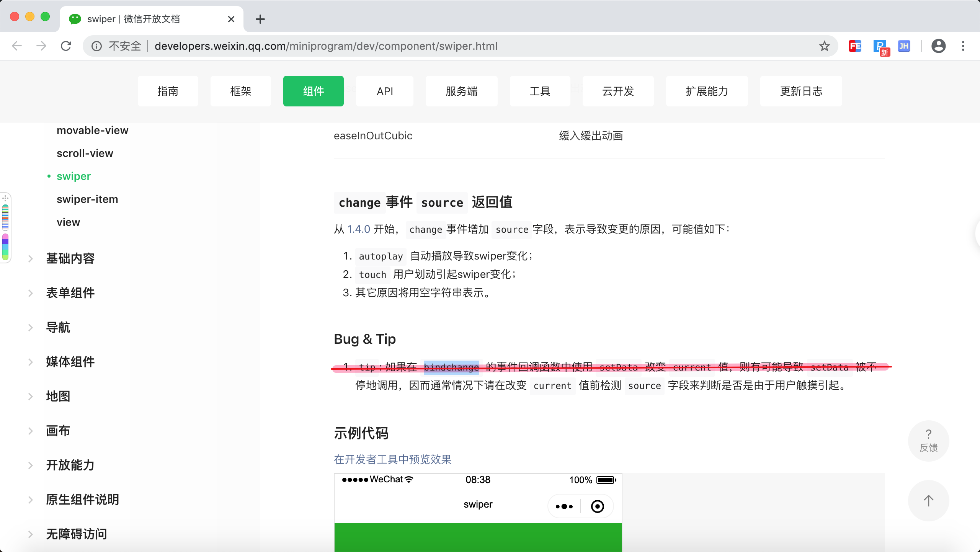This screenshot has height=552, width=980.
Task: Bookmark page with the star icon
Action: coord(824,46)
